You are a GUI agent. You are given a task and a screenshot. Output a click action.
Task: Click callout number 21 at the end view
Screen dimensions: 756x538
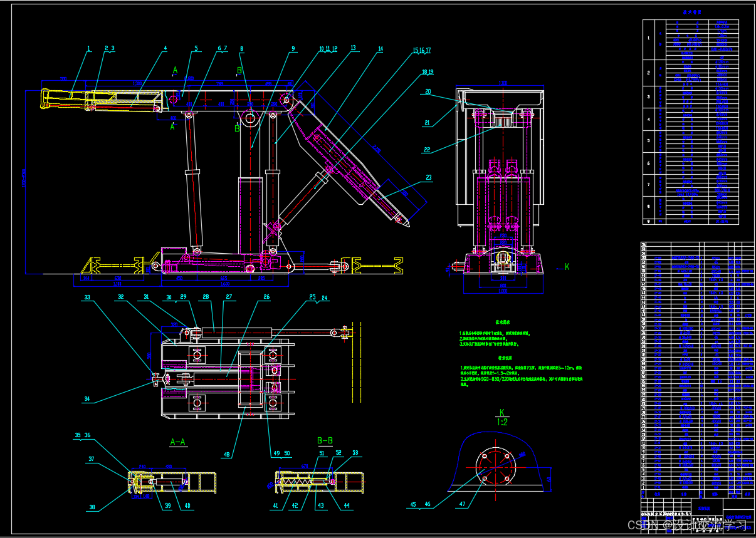[x=428, y=123]
